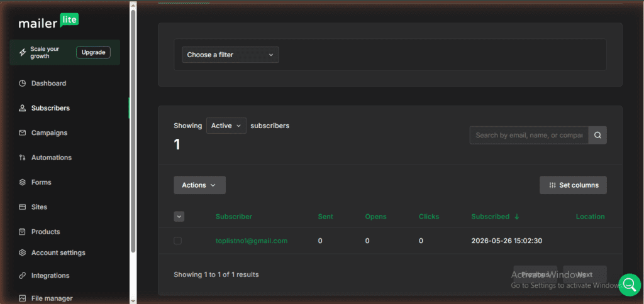Open the Forms section
The width and height of the screenshot is (644, 304).
(41, 182)
